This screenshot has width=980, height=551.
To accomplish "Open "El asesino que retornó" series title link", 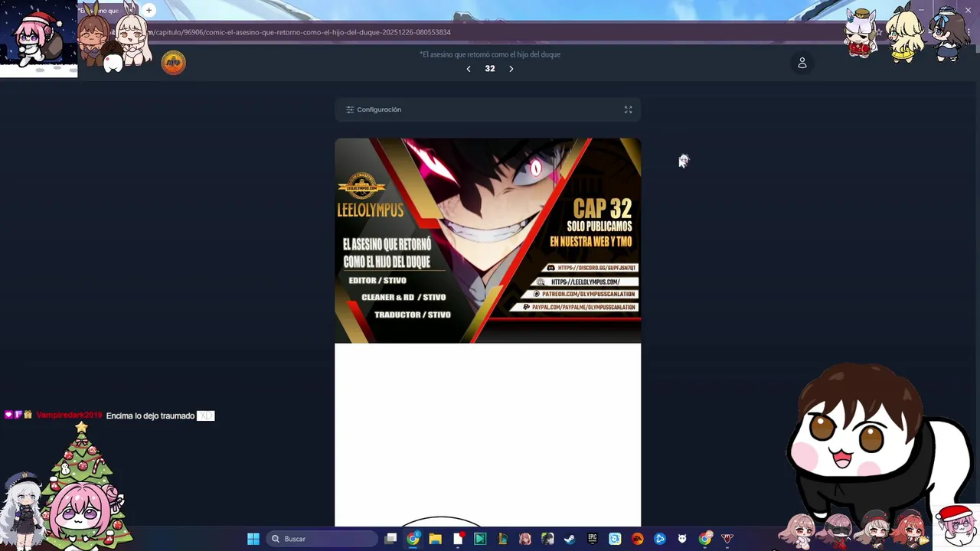I will (x=490, y=54).
